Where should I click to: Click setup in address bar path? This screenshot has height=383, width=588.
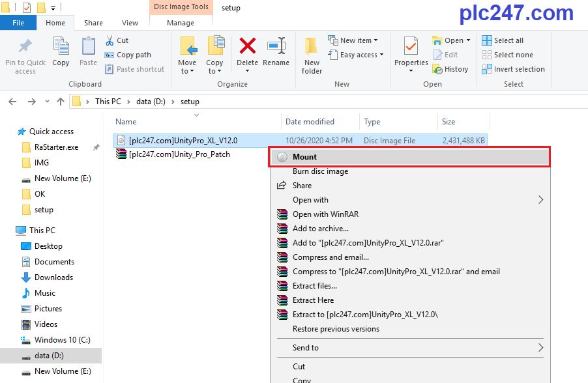click(190, 102)
